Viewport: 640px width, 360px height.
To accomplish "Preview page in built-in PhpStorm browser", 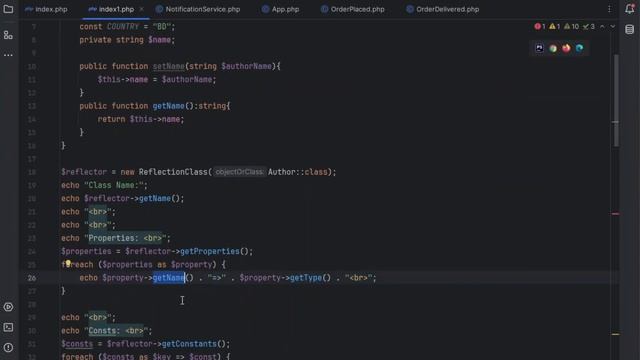I will coord(540,48).
